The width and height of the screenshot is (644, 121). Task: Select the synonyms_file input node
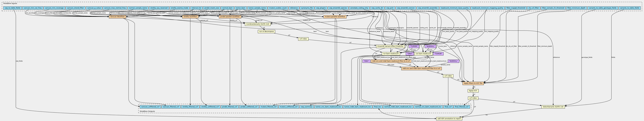(x=307, y=8)
